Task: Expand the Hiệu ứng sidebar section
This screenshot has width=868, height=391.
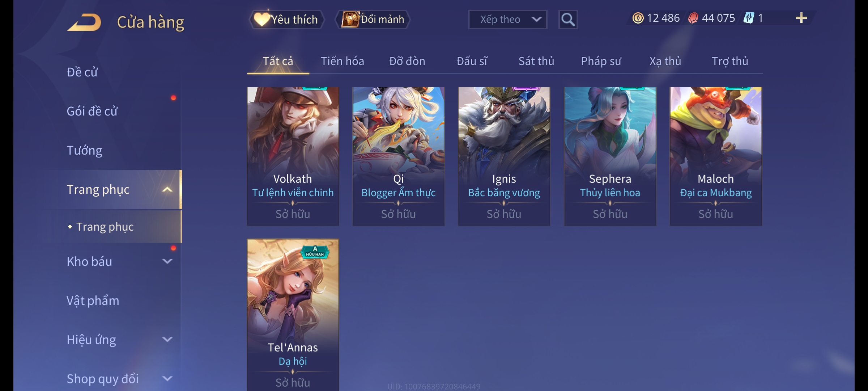Action: (167, 340)
